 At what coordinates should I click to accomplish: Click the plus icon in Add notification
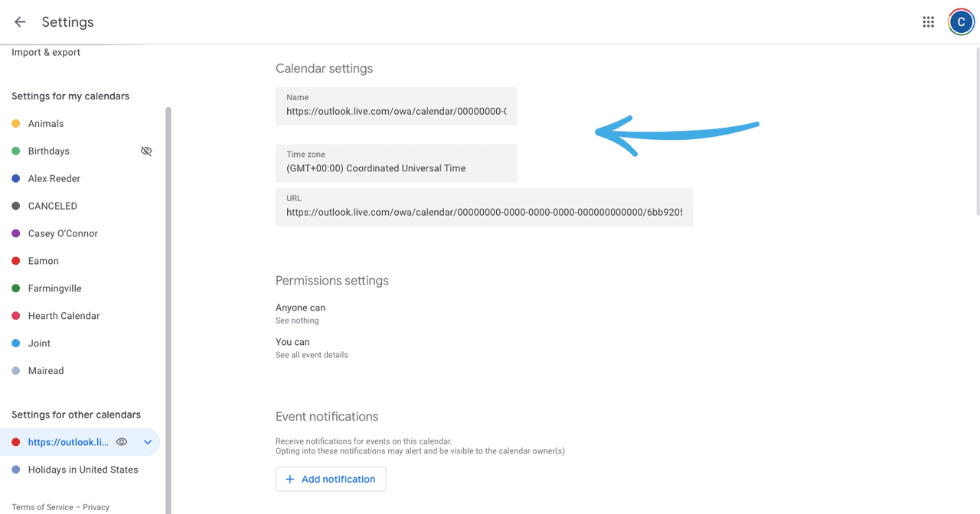pyautogui.click(x=290, y=479)
